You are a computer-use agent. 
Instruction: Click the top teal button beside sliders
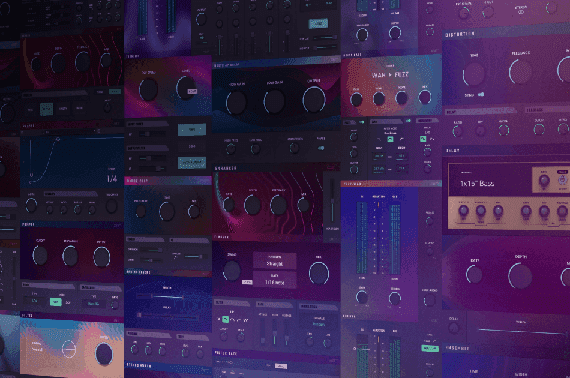coord(192,129)
